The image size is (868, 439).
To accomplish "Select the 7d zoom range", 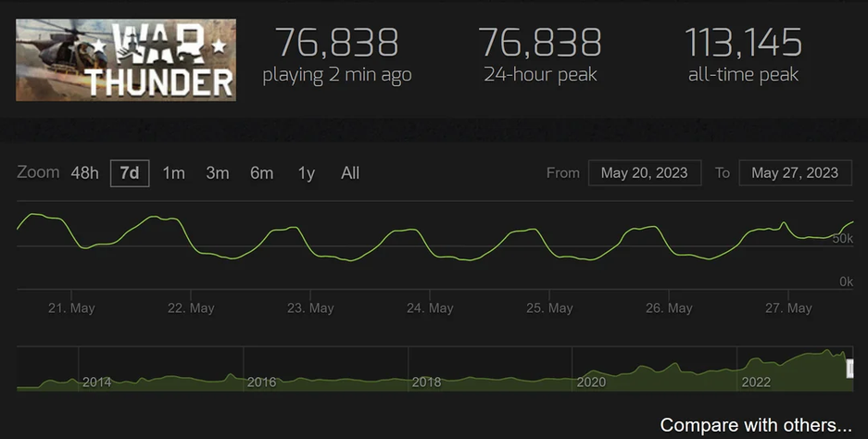I will [x=130, y=173].
